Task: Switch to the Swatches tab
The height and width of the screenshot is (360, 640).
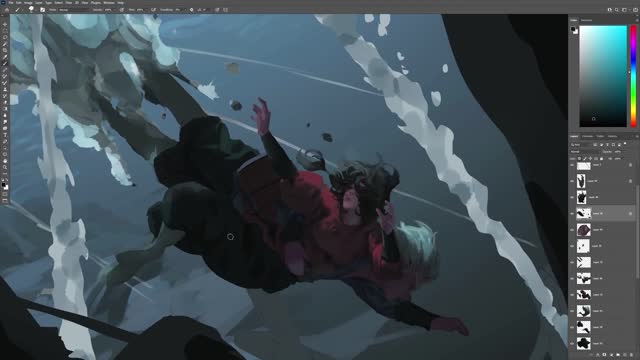Action: pyautogui.click(x=587, y=20)
